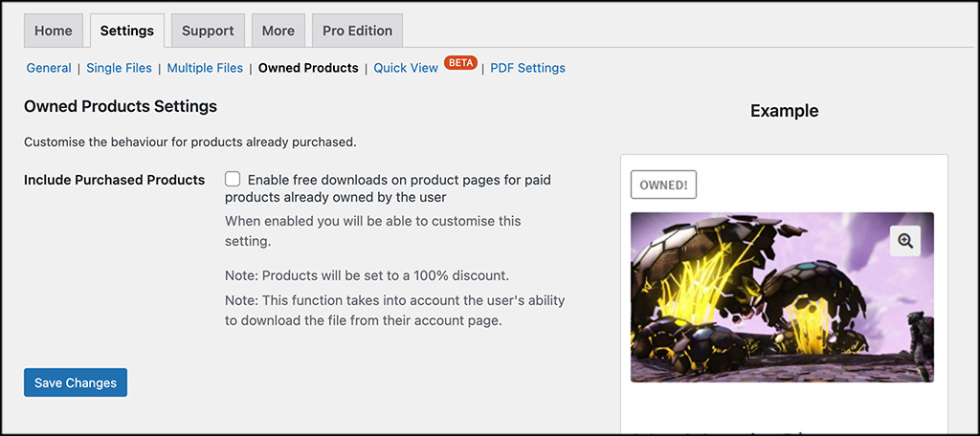
Task: Click the OWNED! badge in example
Action: click(x=663, y=185)
